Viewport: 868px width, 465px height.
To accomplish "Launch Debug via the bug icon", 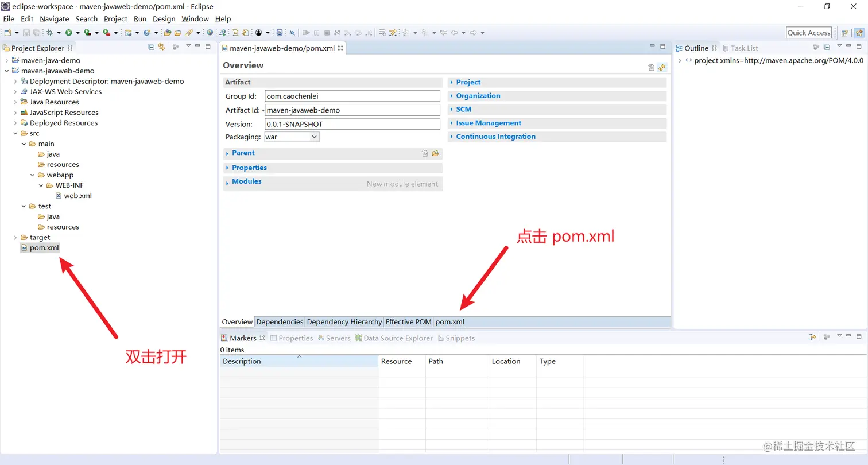I will click(50, 33).
